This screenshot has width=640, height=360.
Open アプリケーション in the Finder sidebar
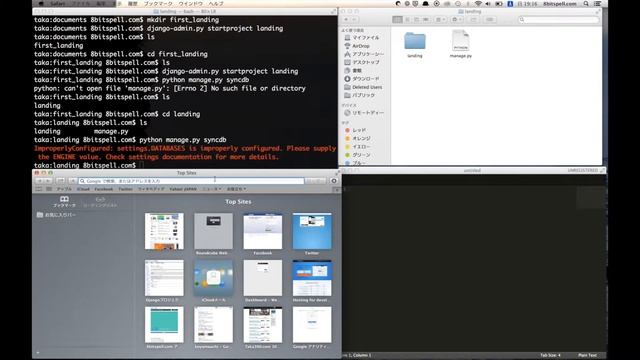pyautogui.click(x=363, y=54)
